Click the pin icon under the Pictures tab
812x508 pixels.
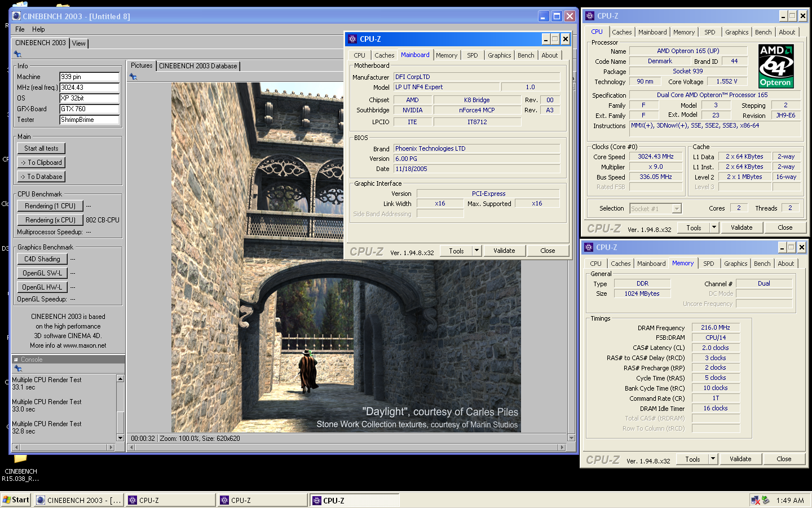point(133,77)
